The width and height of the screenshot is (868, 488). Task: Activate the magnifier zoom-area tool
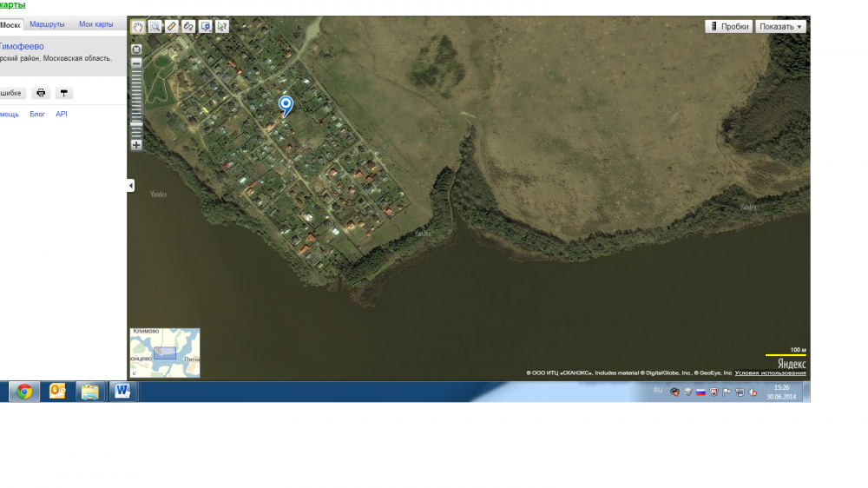(155, 27)
